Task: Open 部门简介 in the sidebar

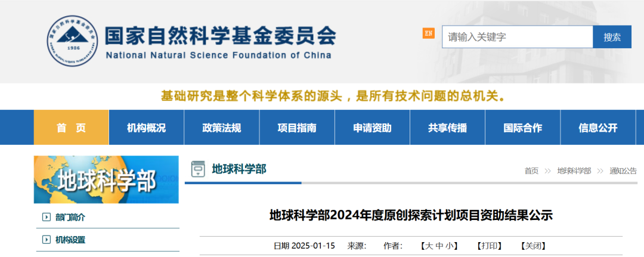Action: point(70,218)
